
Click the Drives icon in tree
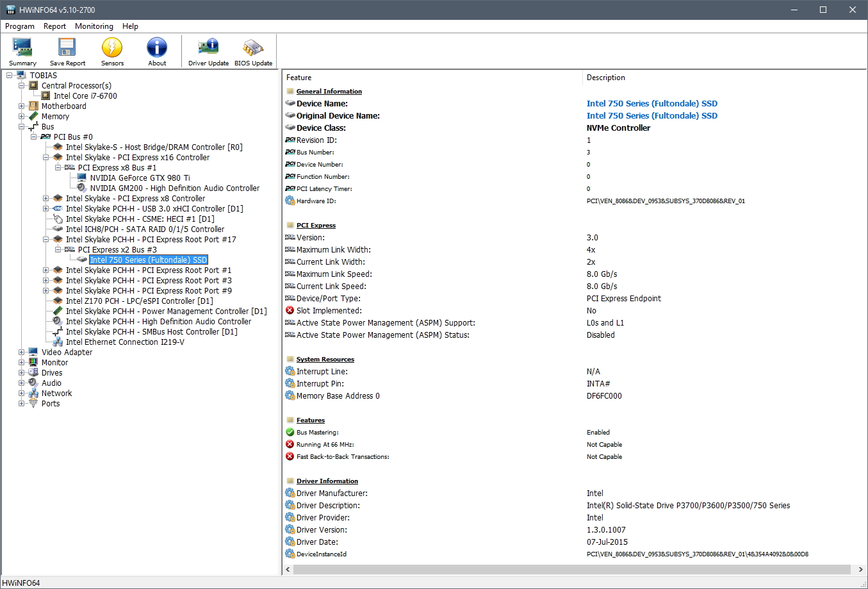33,373
